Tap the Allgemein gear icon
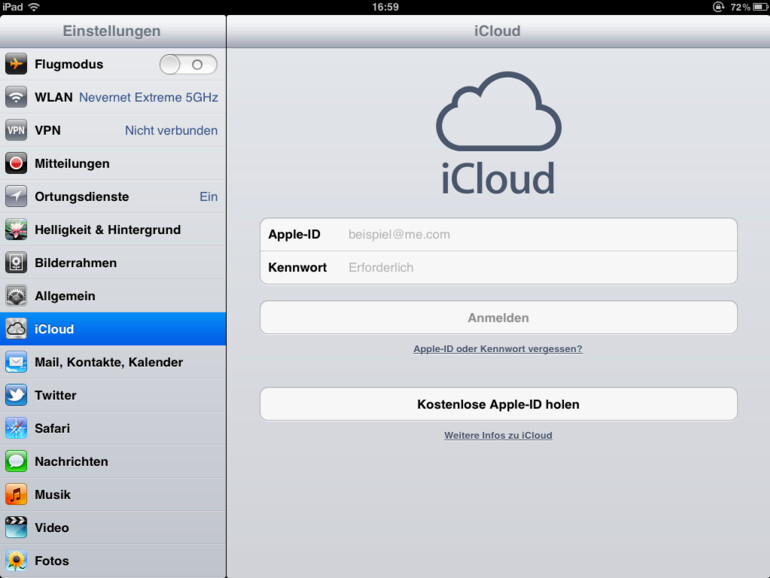This screenshot has height=578, width=770. point(16,296)
